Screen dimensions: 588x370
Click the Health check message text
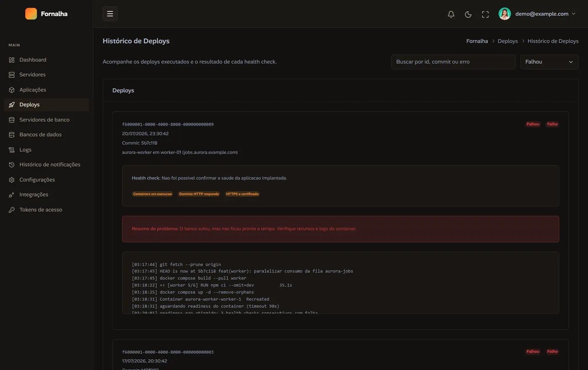210,178
